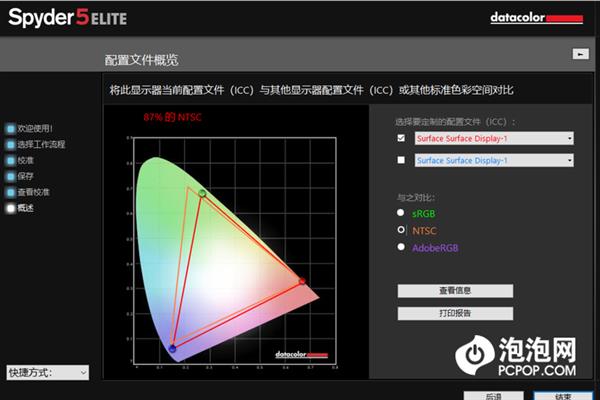Click the 概述 step indicator icon
The image size is (600, 400).
pyautogui.click(x=10, y=208)
